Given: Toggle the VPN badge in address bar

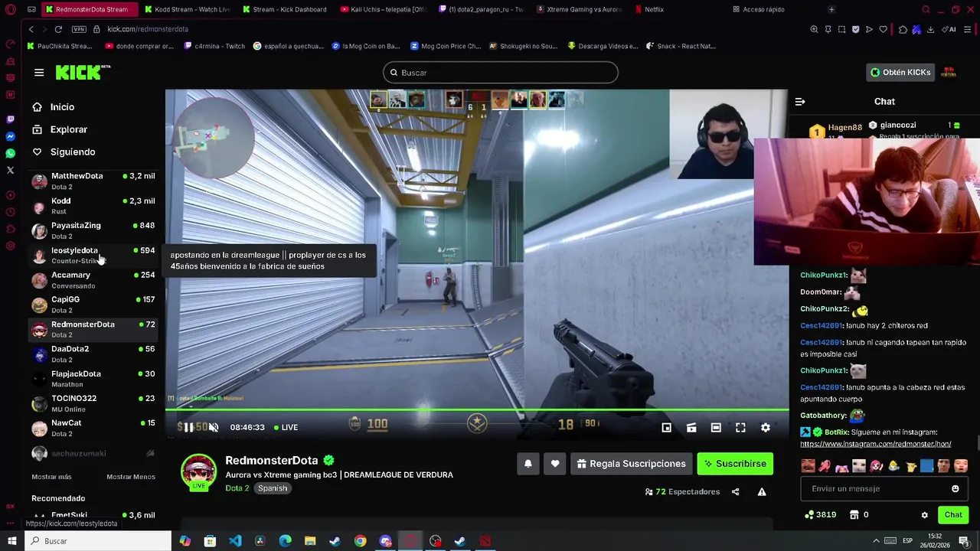Looking at the screenshot, I should point(79,29).
